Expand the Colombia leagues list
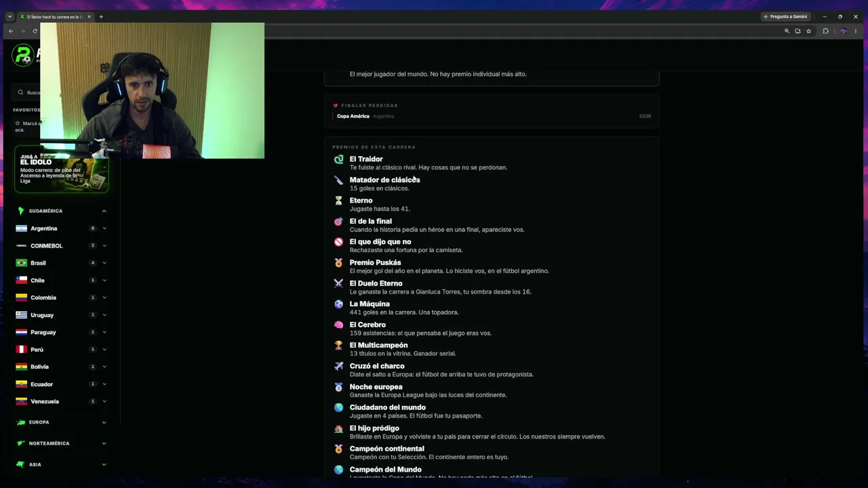 (104, 298)
